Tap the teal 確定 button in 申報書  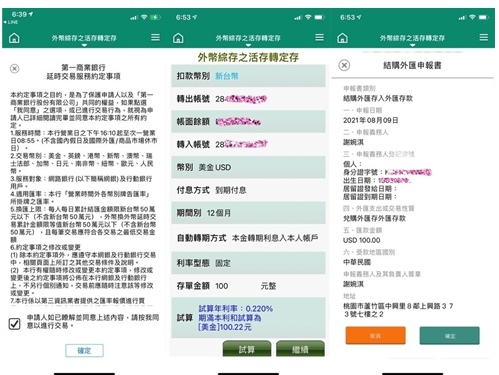450,336
